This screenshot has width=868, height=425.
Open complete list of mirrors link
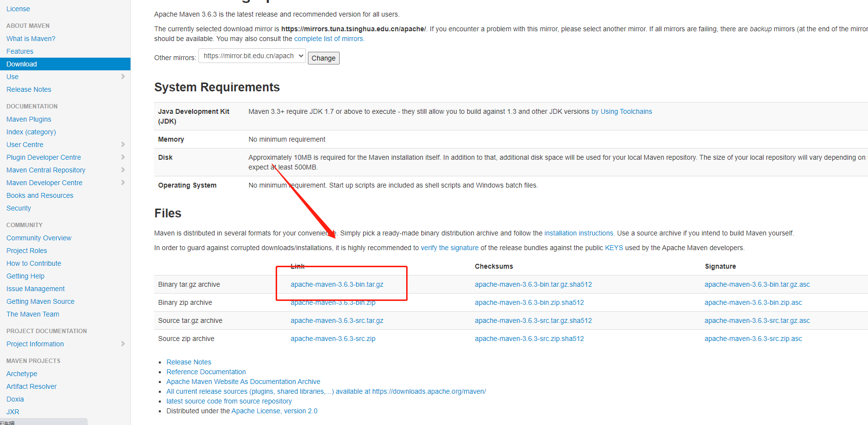(x=328, y=39)
